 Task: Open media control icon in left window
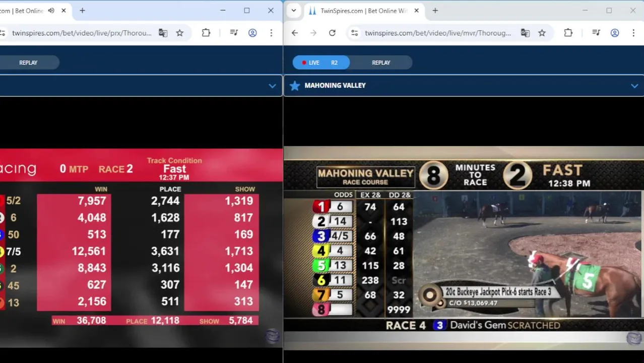coord(234,33)
